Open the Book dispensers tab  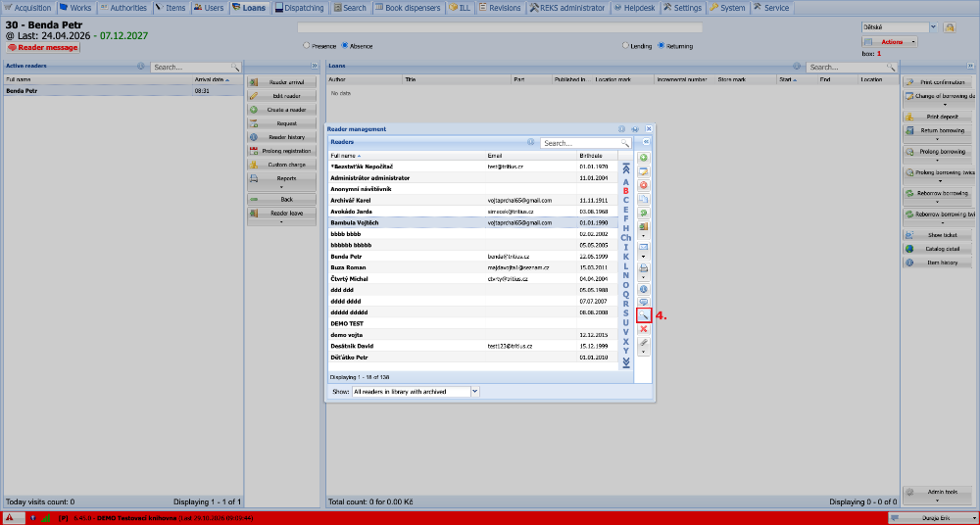(x=408, y=8)
